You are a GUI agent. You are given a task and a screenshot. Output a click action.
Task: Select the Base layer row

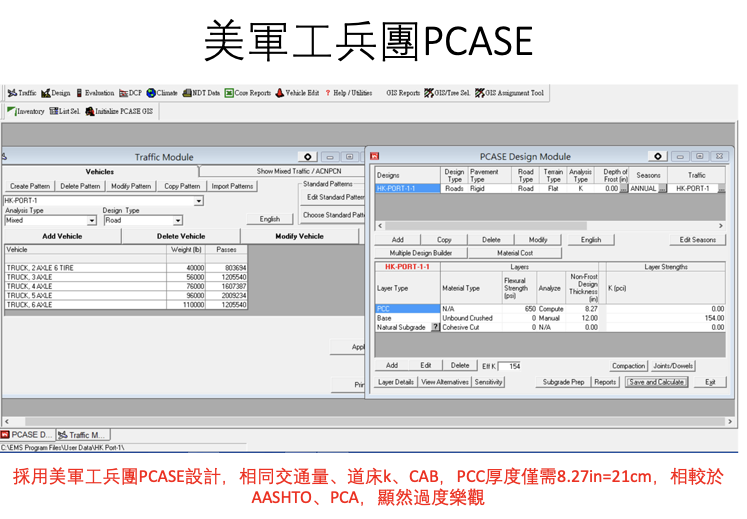550,318
